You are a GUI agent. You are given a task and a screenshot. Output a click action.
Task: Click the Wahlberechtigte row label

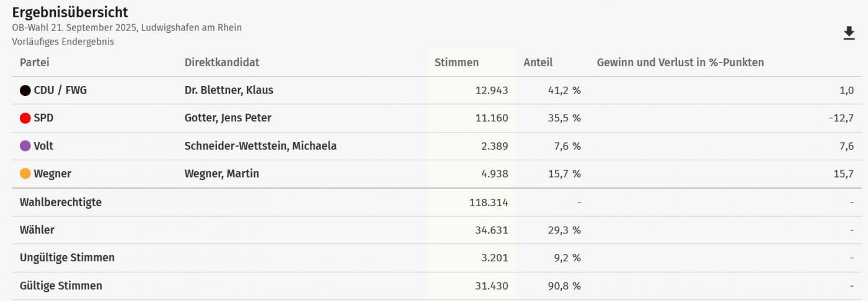pos(61,203)
